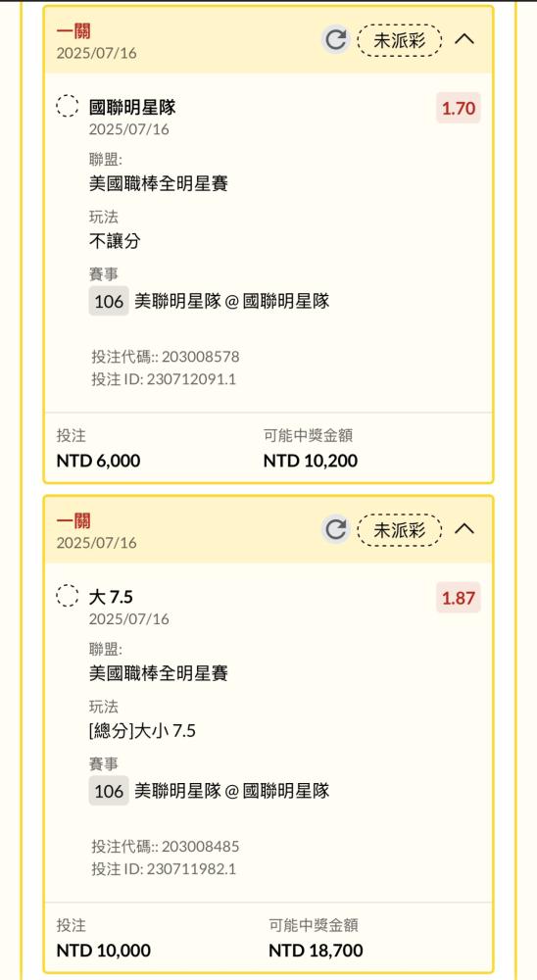This screenshot has height=980, width=537.
Task: Open the 一關 header of first bet
Action: (73, 30)
